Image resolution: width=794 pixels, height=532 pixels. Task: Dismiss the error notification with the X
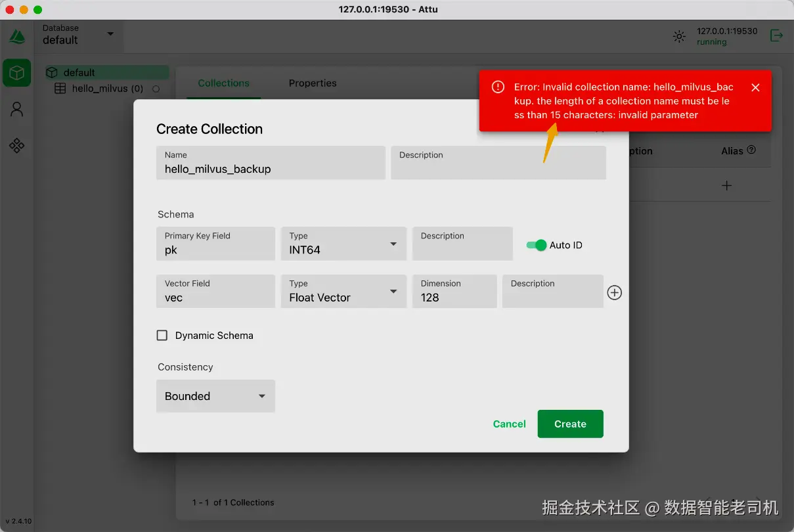point(755,87)
